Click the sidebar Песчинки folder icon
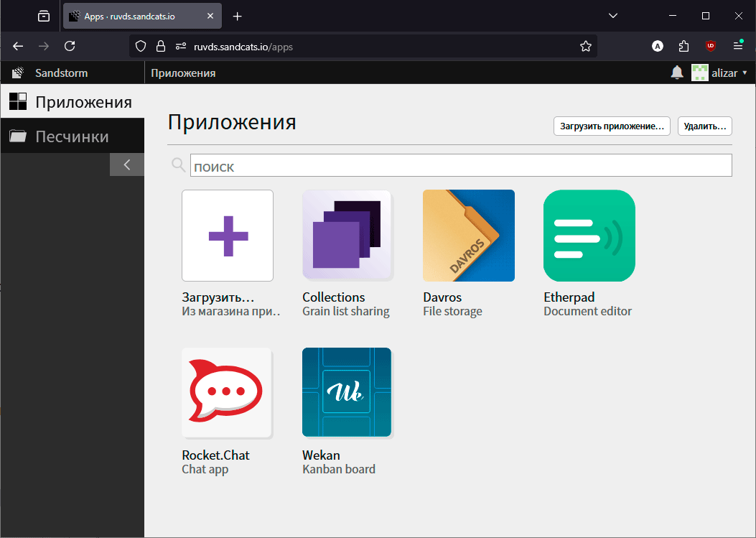Screen dimensions: 756x538 tap(19, 136)
